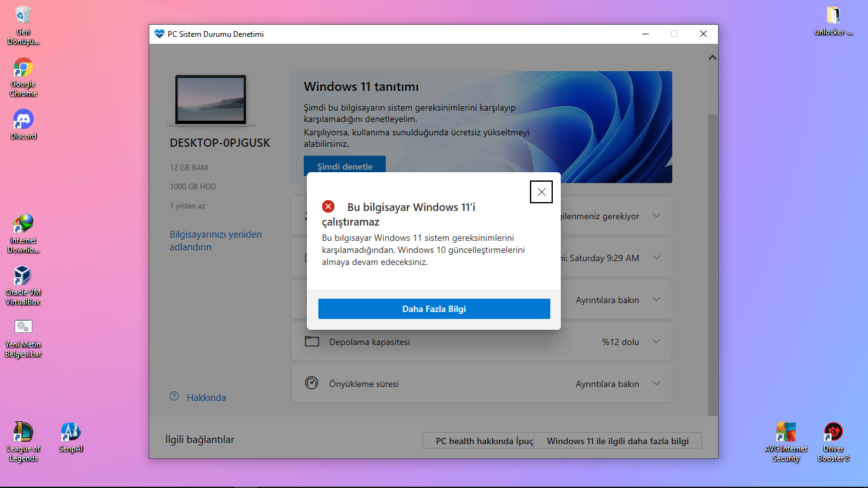Select the Internet Download Manager desktop icon
Viewport: 868px width, 488px height.
[x=24, y=234]
